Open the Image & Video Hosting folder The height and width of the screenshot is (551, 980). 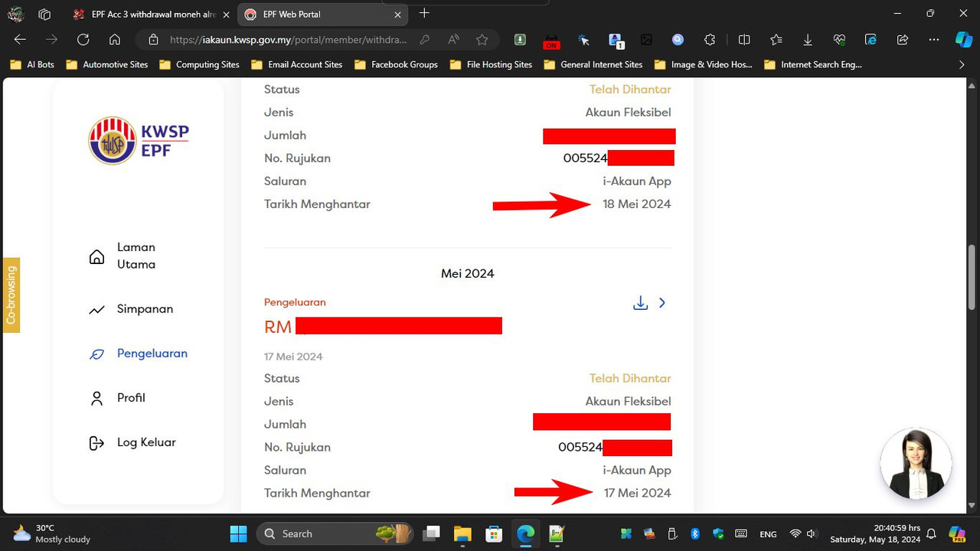click(703, 64)
